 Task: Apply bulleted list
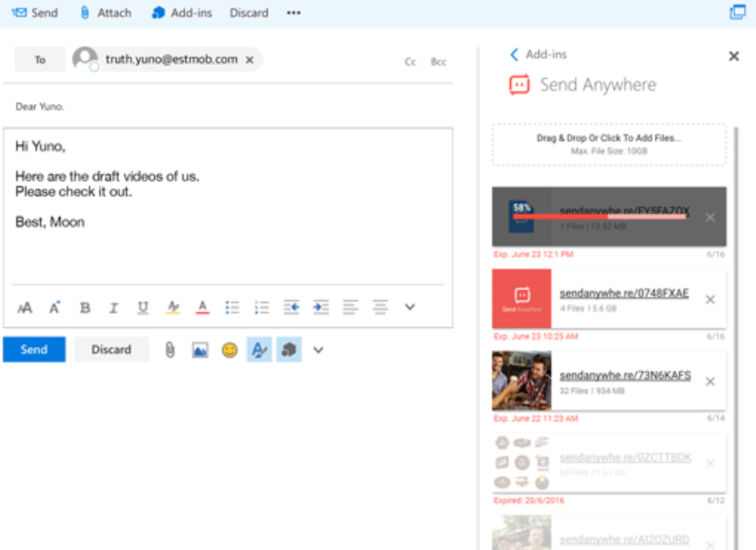pos(232,307)
